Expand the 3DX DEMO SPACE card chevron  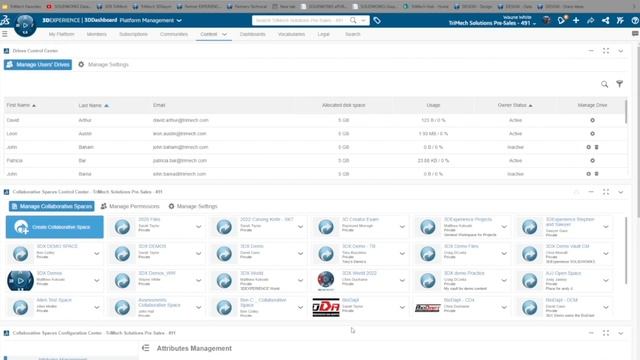coord(97,254)
